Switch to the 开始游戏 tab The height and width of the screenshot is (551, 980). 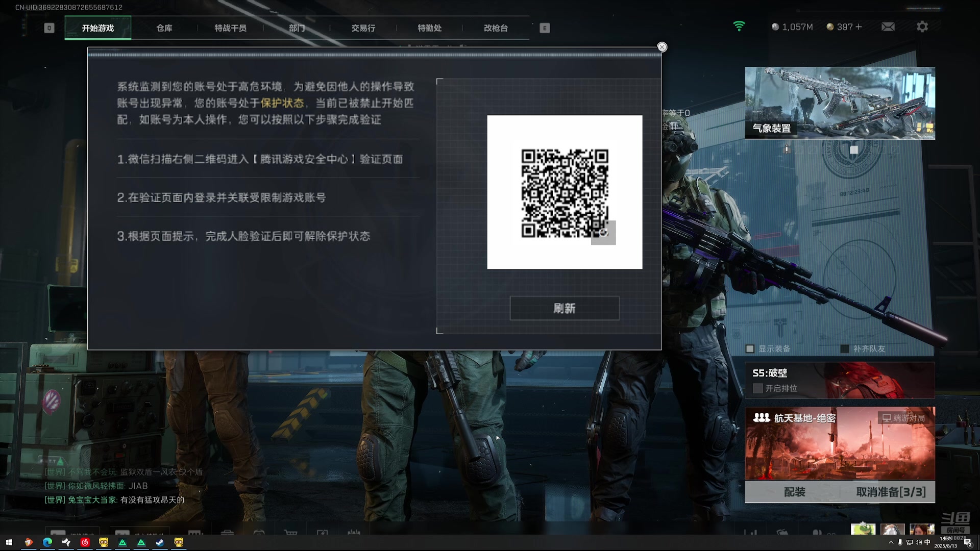pos(98,28)
